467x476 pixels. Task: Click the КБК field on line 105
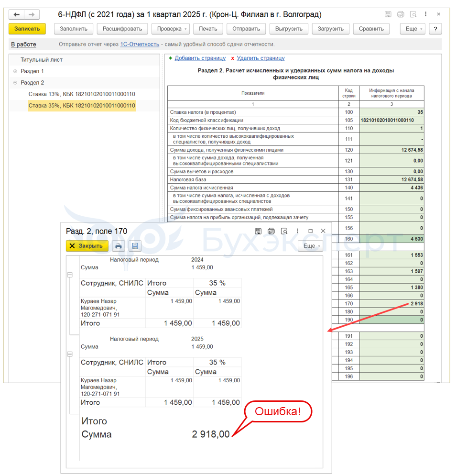(392, 121)
